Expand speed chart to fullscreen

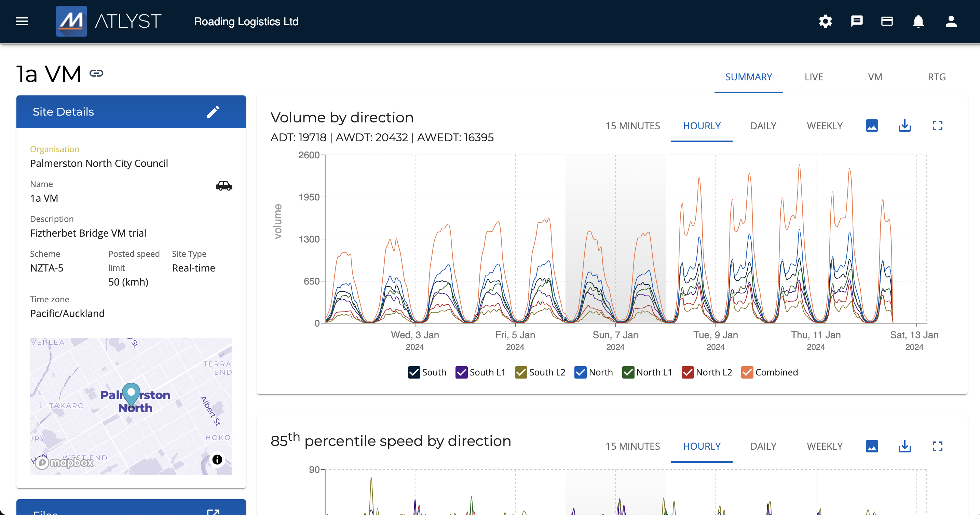click(937, 446)
